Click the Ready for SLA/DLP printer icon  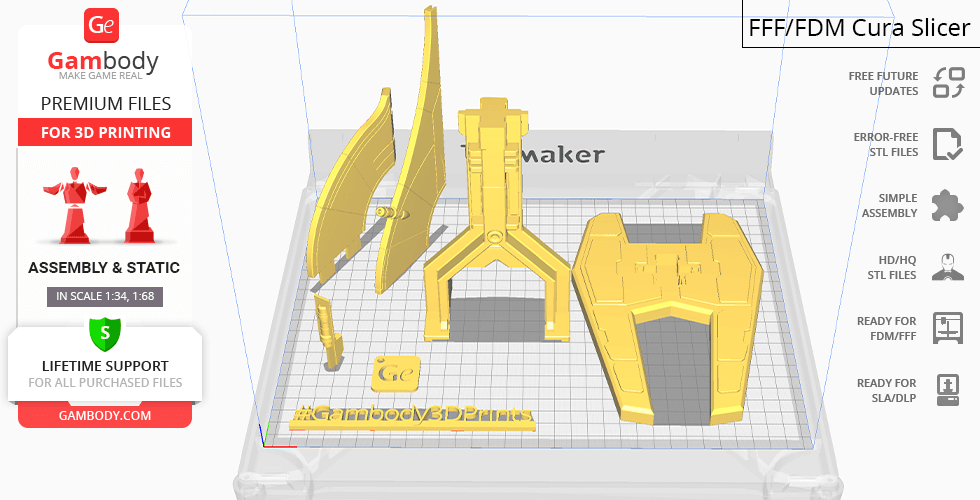click(x=947, y=388)
